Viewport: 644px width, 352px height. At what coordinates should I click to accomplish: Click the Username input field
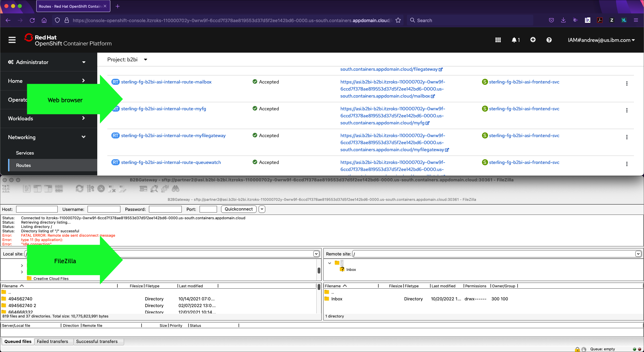coord(104,209)
